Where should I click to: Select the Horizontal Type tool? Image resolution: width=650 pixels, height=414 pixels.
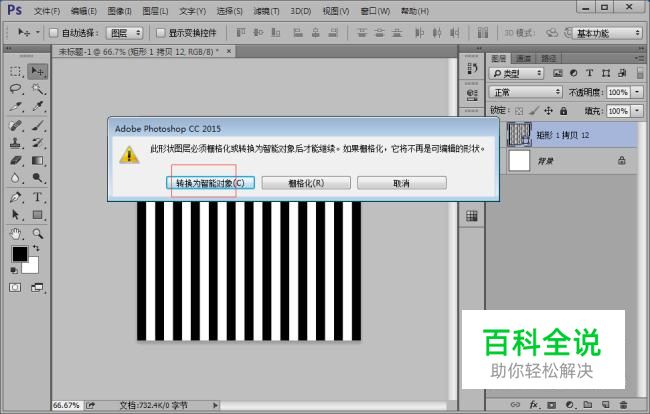[x=37, y=197]
